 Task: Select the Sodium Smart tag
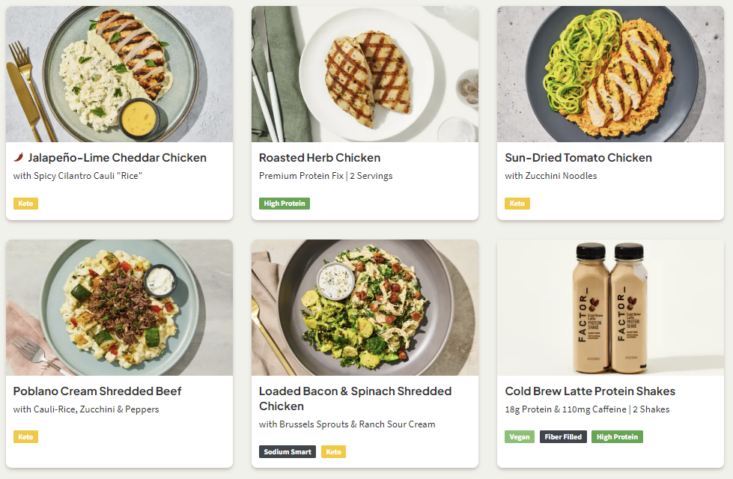[288, 452]
